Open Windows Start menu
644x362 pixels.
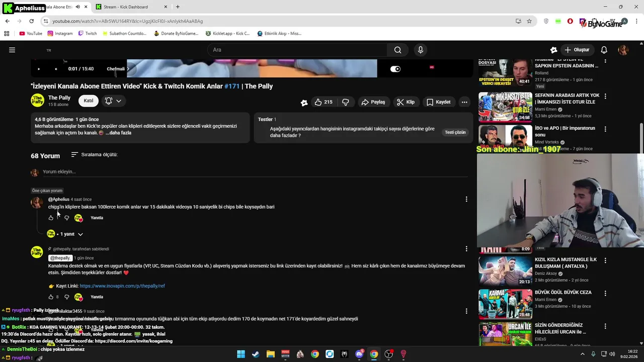241,354
